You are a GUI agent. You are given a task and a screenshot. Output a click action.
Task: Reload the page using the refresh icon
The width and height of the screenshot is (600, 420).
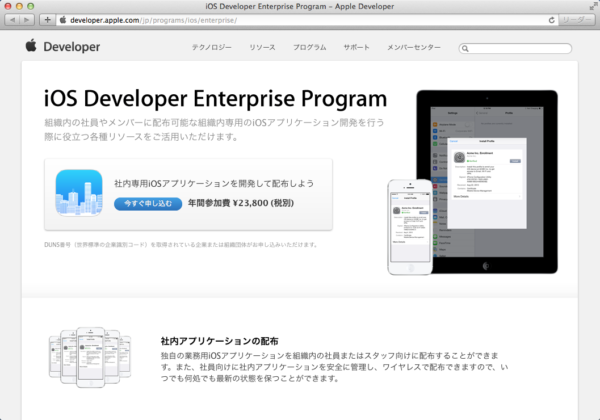tap(551, 20)
